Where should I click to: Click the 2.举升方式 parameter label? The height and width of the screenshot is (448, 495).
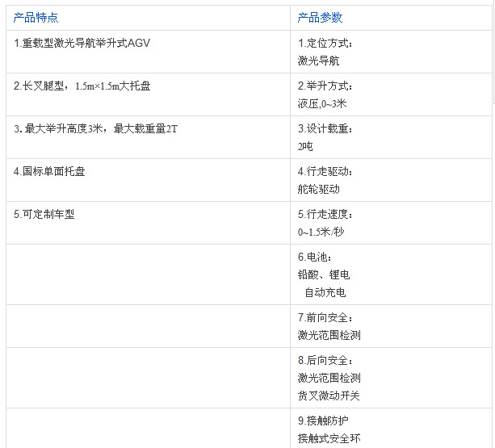pyautogui.click(x=325, y=86)
